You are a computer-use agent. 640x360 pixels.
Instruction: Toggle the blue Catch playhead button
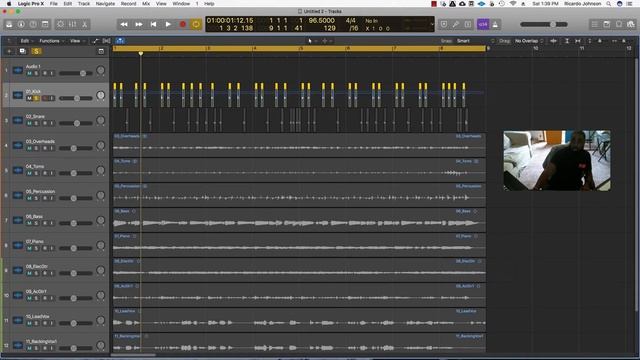(120, 41)
